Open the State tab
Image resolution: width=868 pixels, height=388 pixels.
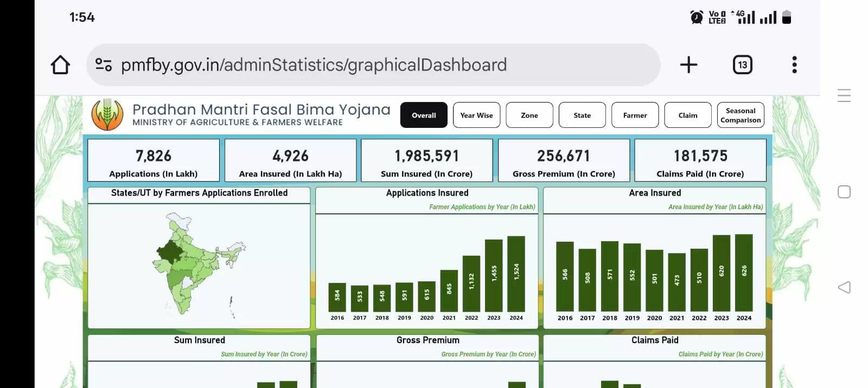[582, 115]
